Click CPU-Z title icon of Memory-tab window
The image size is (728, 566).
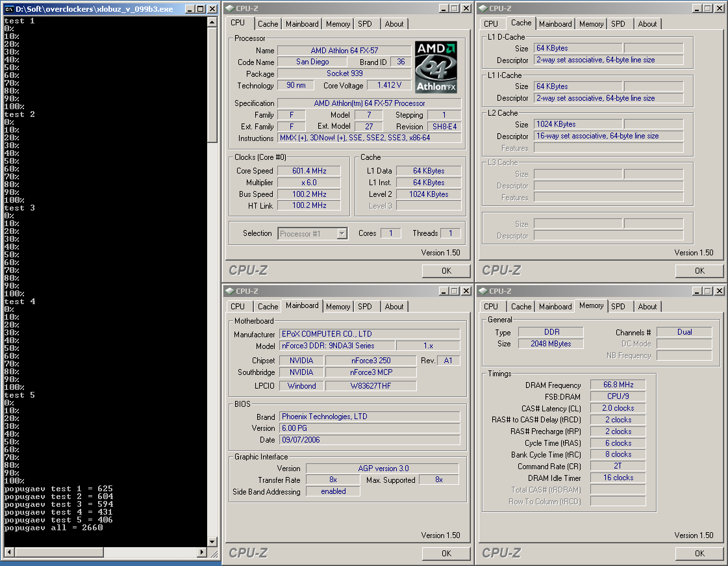click(483, 291)
